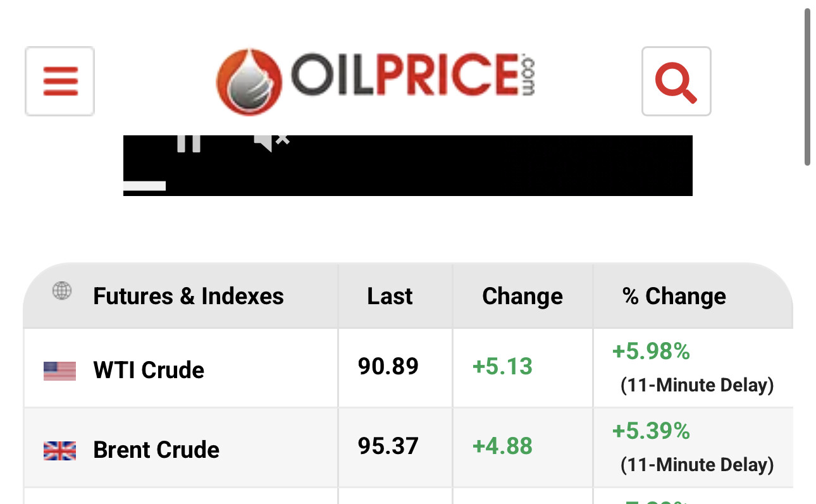Image resolution: width=816 pixels, height=504 pixels.
Task: Click the US flag icon beside WTI Crude
Action: pyautogui.click(x=59, y=371)
